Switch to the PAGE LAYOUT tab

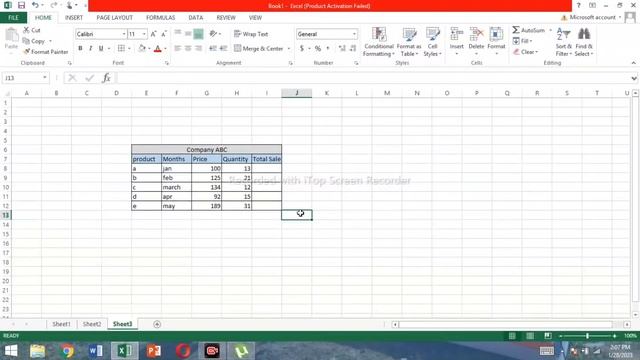(115, 18)
